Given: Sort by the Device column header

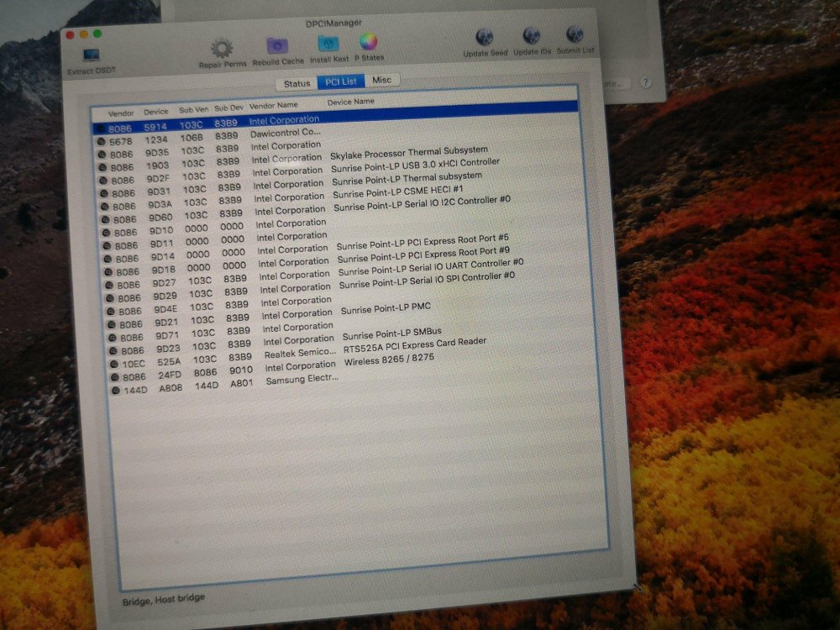Looking at the screenshot, I should [x=156, y=112].
